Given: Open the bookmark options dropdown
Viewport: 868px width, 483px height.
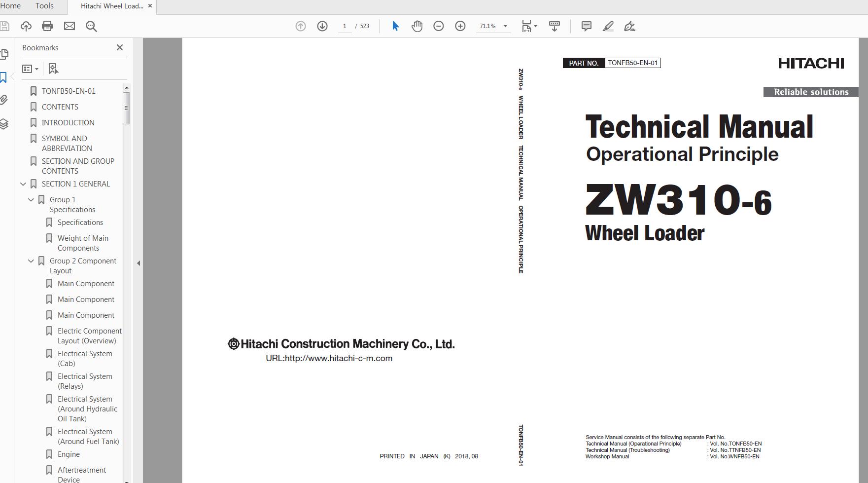Looking at the screenshot, I should [x=31, y=68].
